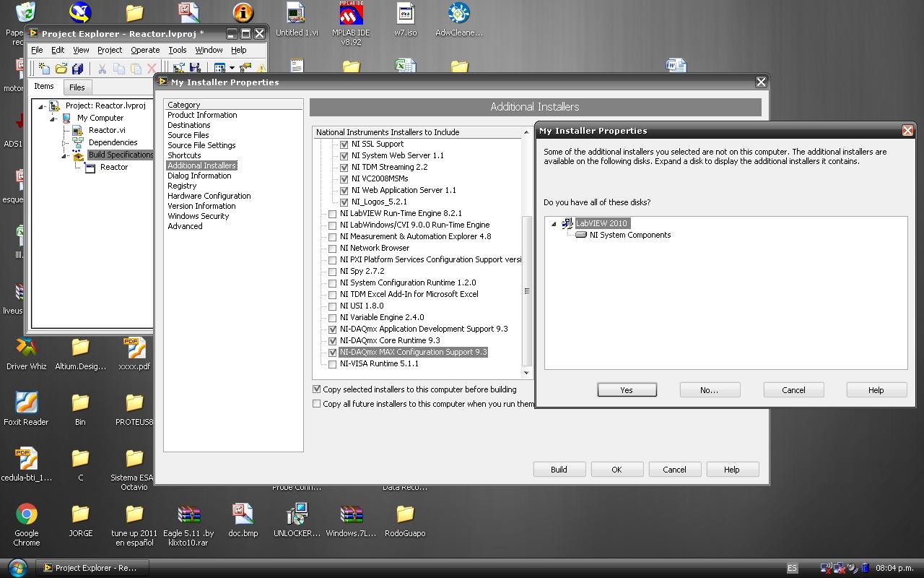Click the Dependencies tree icon

pos(78,142)
